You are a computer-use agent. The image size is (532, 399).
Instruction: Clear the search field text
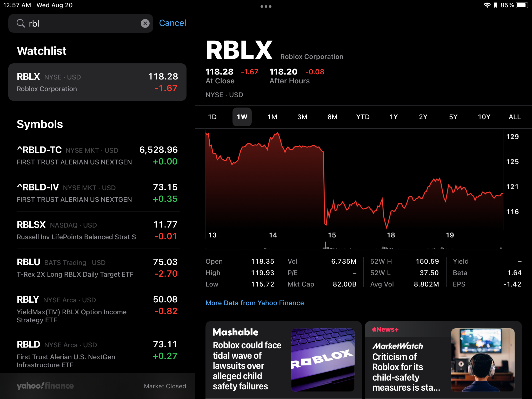coord(145,23)
